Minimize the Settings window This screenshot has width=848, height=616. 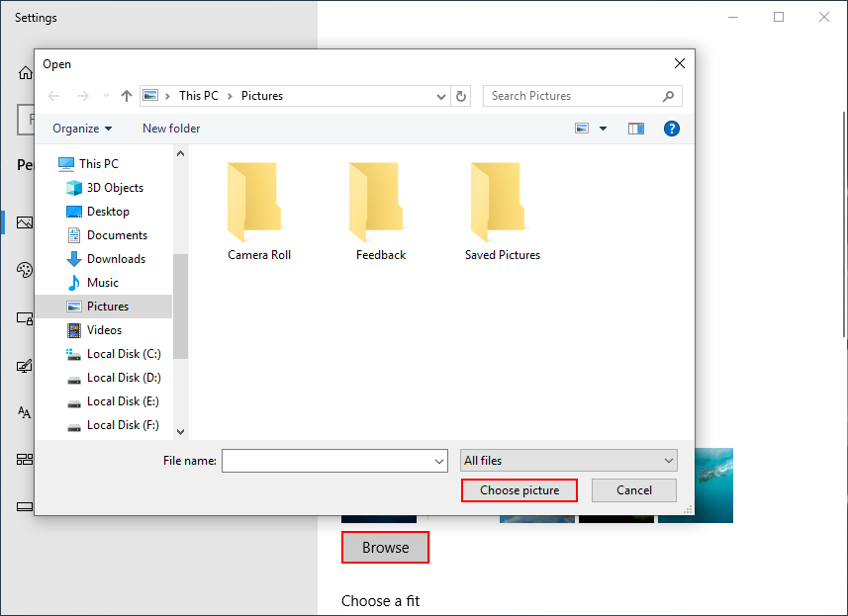[x=733, y=17]
